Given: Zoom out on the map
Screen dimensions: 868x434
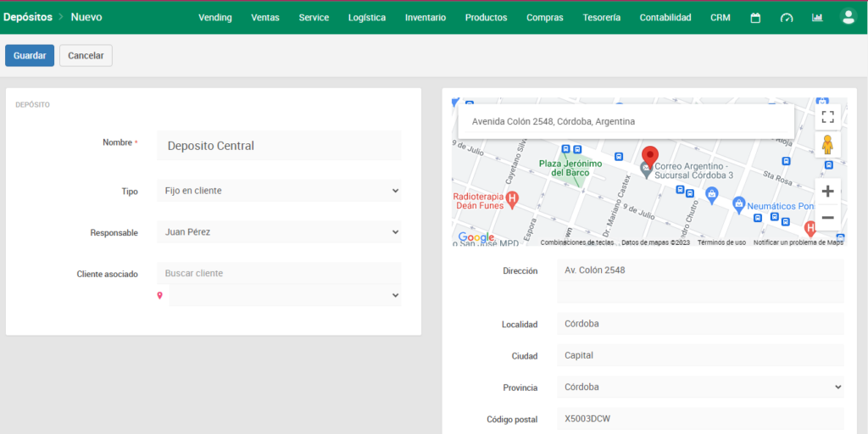Looking at the screenshot, I should (x=827, y=218).
